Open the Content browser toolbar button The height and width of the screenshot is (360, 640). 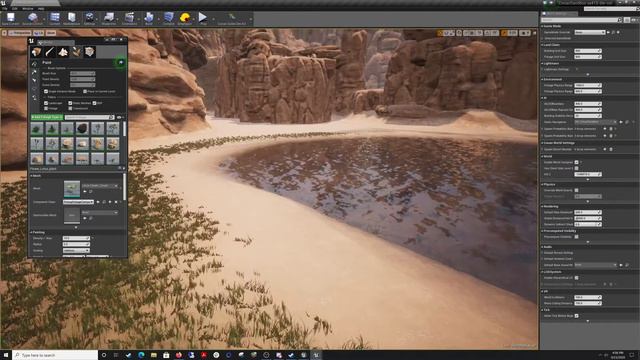tap(54, 18)
